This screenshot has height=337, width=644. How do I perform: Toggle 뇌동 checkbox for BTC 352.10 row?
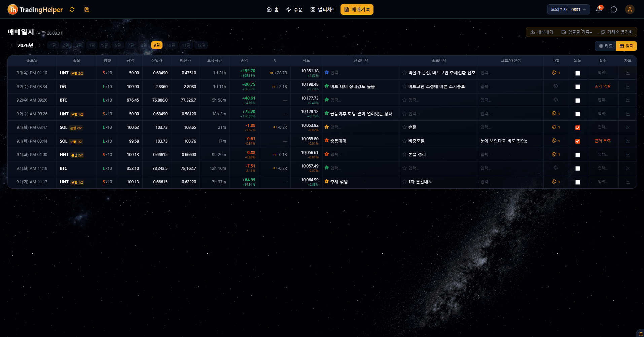pos(578,168)
